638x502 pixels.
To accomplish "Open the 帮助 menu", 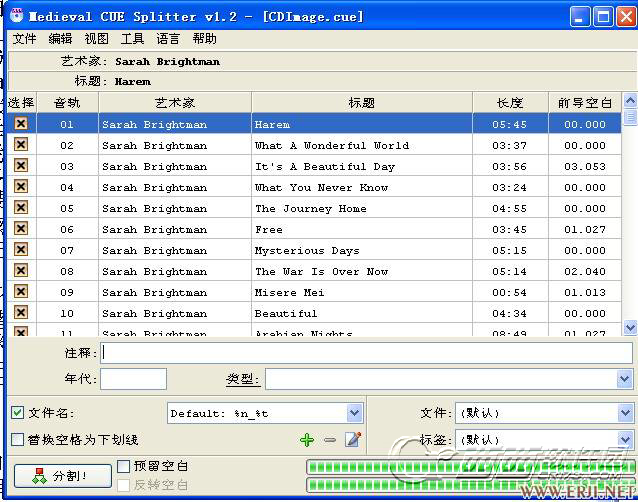I will point(204,39).
